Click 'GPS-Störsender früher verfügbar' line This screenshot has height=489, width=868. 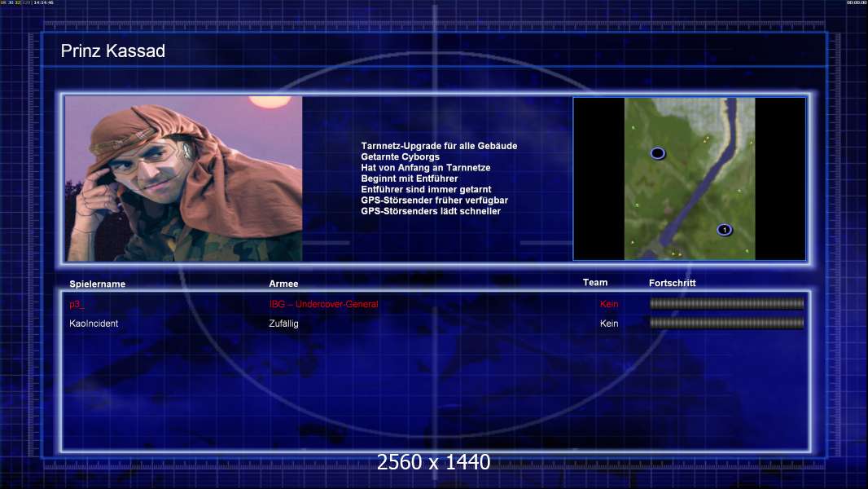coord(435,200)
